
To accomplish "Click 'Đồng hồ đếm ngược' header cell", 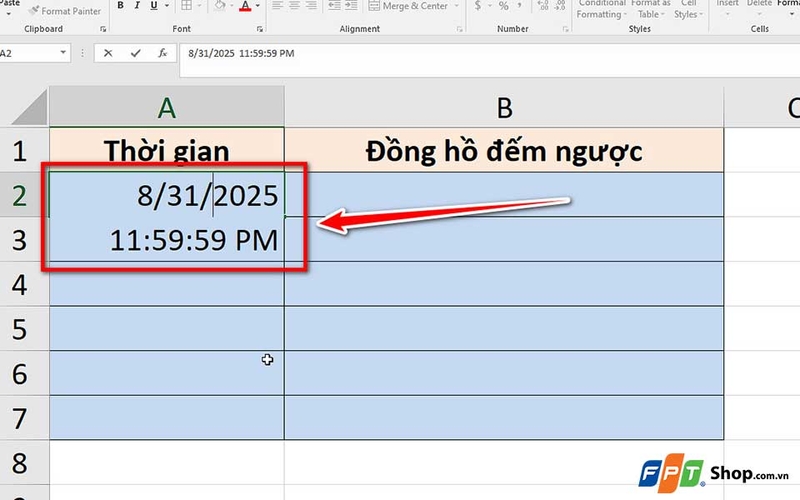I will coord(504,151).
